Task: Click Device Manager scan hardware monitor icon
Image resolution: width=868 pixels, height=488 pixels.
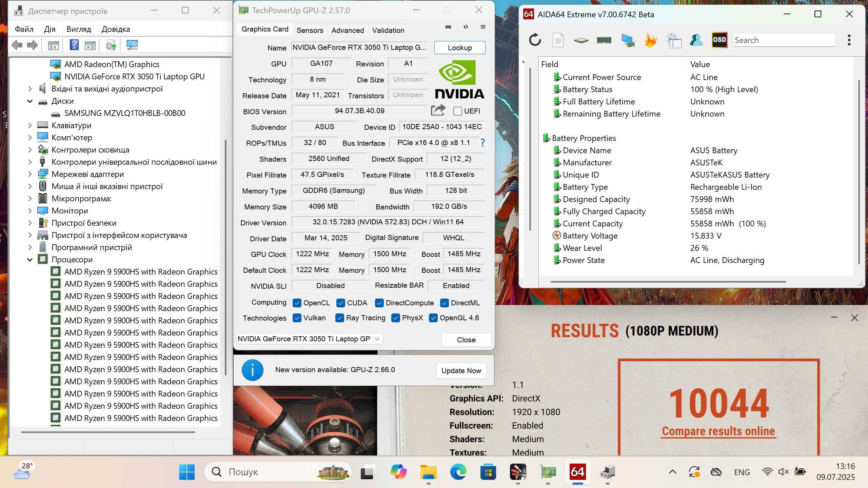Action: tap(132, 45)
